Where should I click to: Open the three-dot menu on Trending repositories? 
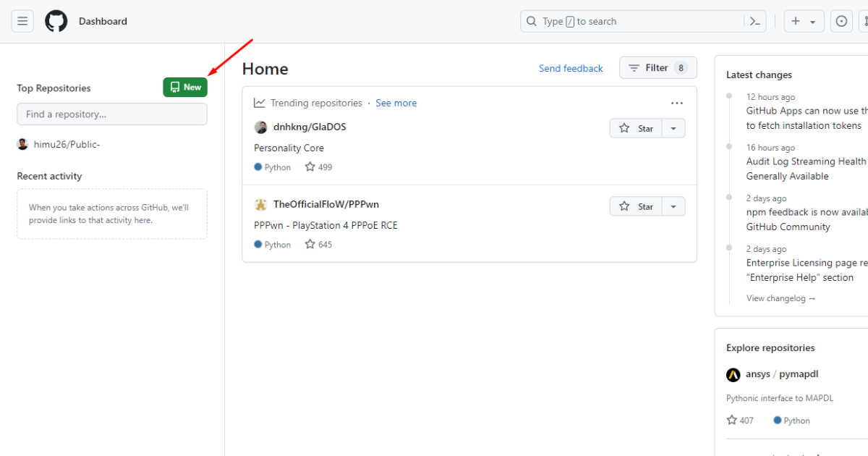pyautogui.click(x=677, y=104)
